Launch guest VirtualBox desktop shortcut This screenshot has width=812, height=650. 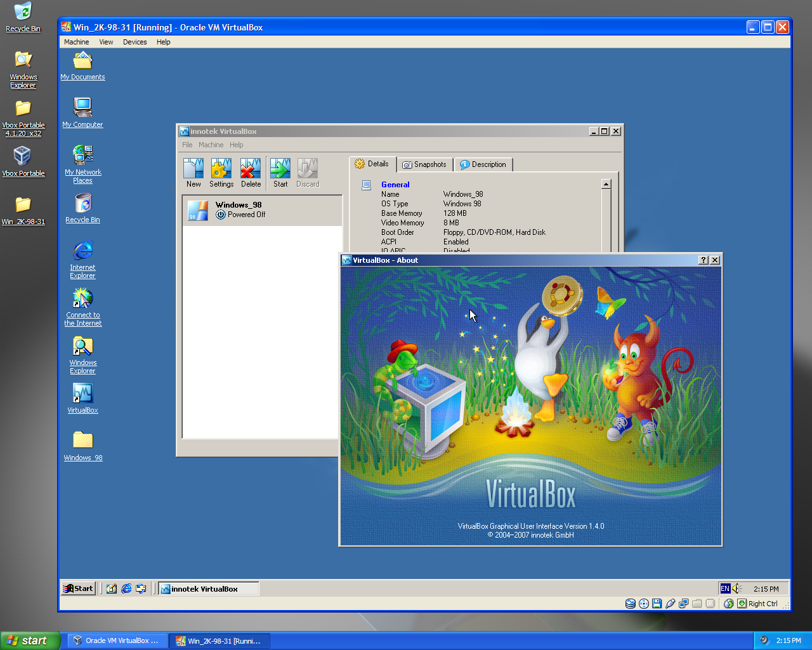82,398
